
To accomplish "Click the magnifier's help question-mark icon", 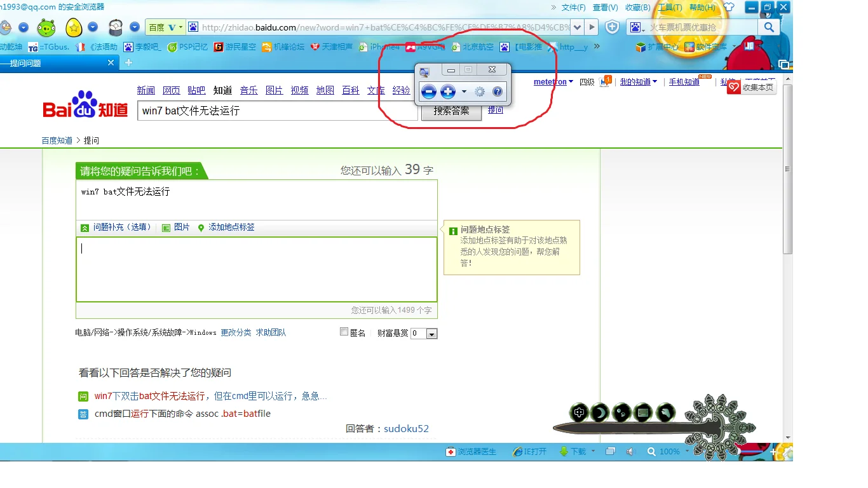I will click(x=498, y=91).
